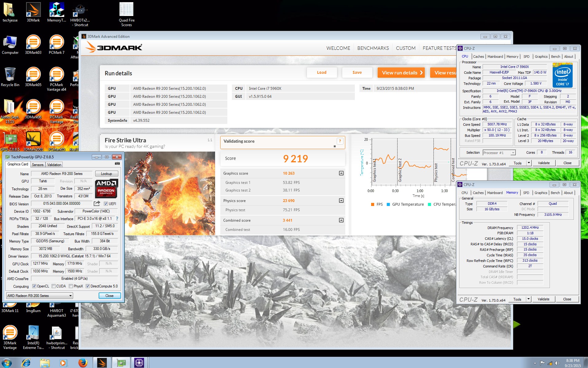Click the clock in the system tray
Screen dimensions: 588x368
pyautogui.click(x=573, y=363)
